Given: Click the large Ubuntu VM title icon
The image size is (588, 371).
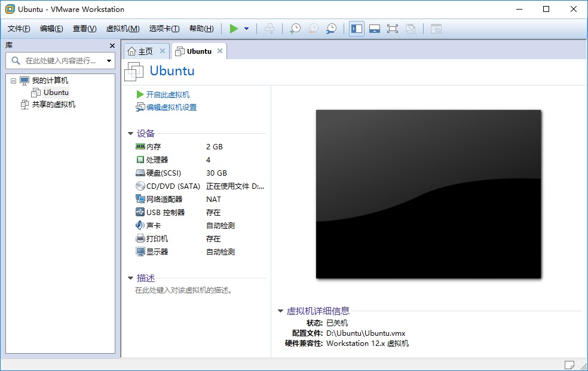Looking at the screenshot, I should (134, 71).
